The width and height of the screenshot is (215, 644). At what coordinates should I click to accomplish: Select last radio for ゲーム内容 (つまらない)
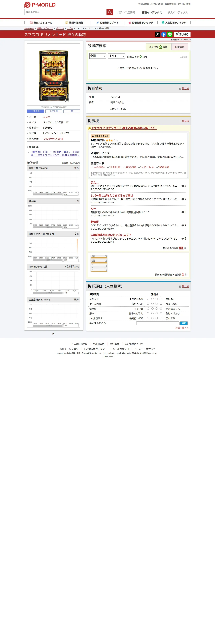tap(161, 304)
